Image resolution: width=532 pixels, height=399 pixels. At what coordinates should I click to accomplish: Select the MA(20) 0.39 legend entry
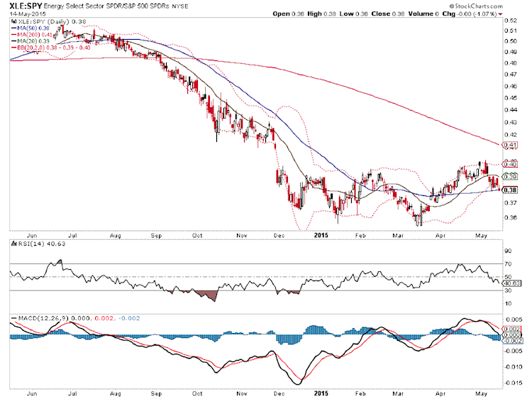tap(31, 41)
